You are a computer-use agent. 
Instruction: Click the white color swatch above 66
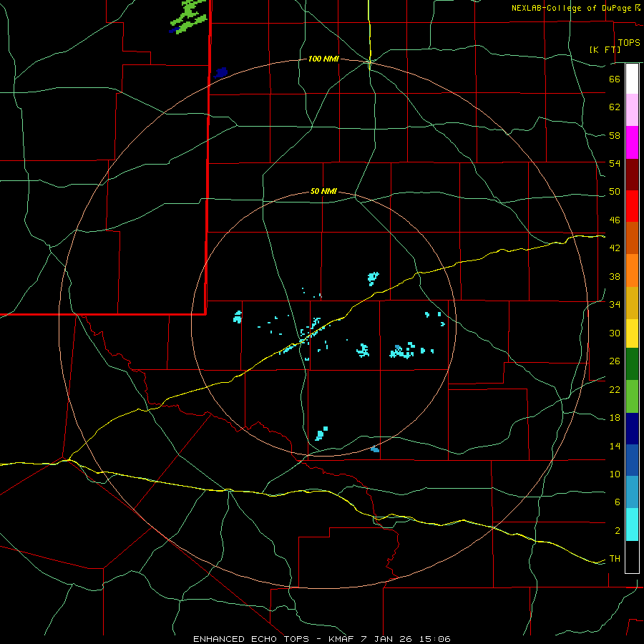632,79
